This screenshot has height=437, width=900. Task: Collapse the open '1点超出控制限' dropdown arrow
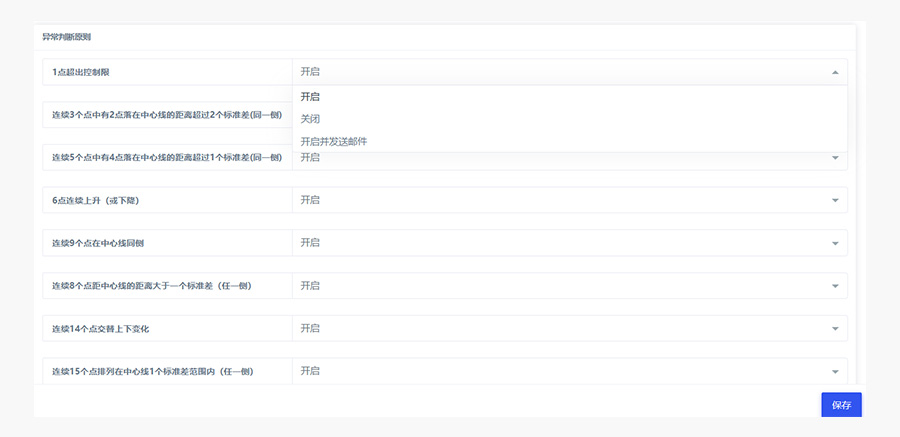pyautogui.click(x=835, y=72)
